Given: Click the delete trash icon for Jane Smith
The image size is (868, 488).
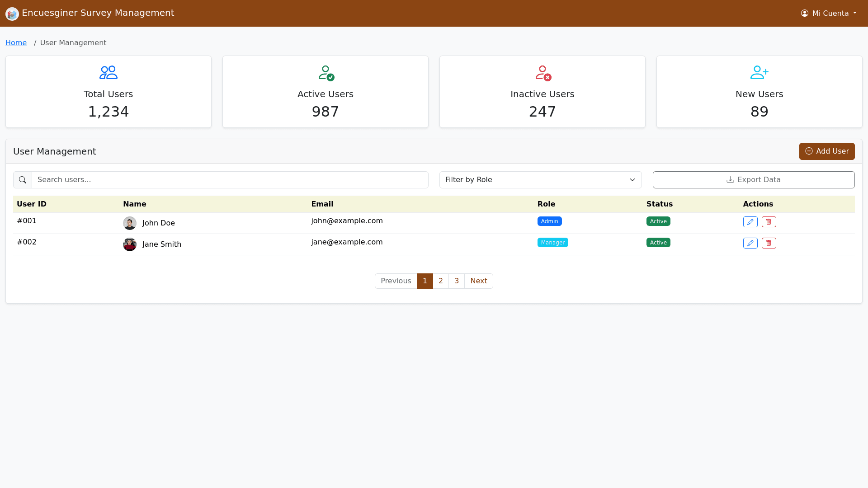Looking at the screenshot, I should click(769, 243).
